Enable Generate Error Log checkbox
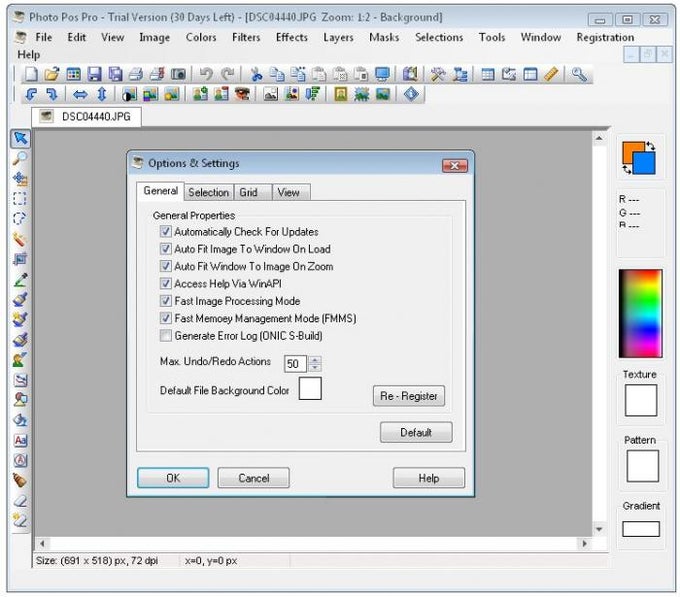Image resolution: width=680 pixels, height=597 pixels. [x=165, y=336]
